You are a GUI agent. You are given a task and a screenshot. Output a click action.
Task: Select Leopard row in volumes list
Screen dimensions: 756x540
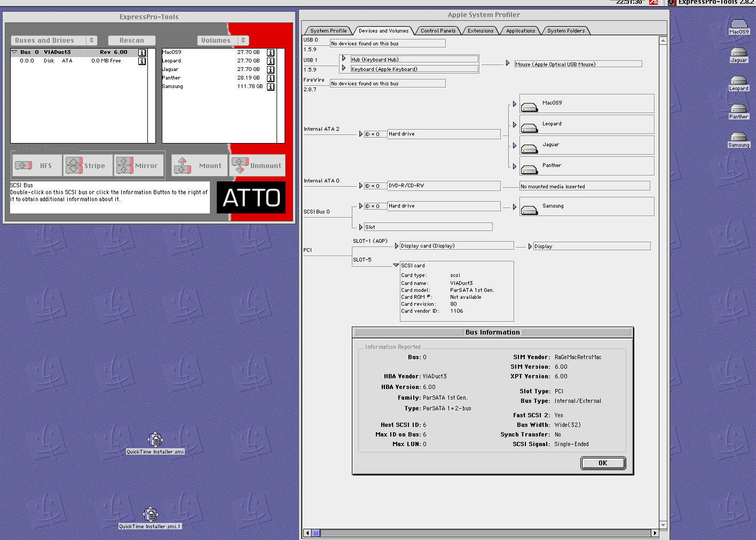(219, 61)
